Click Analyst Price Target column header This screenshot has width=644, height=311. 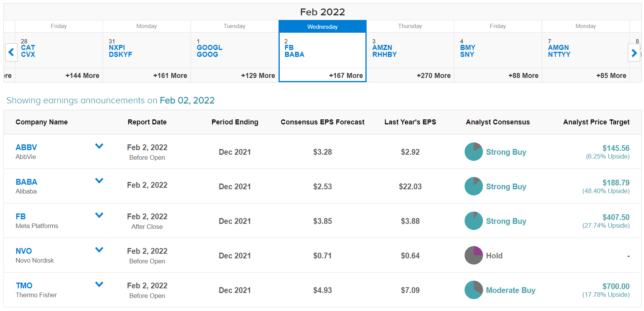click(596, 122)
